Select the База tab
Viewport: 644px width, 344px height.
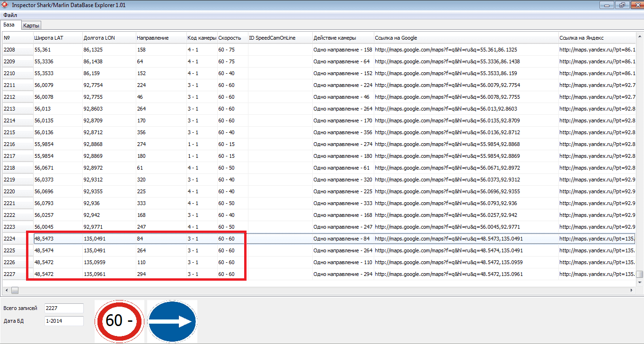9,25
